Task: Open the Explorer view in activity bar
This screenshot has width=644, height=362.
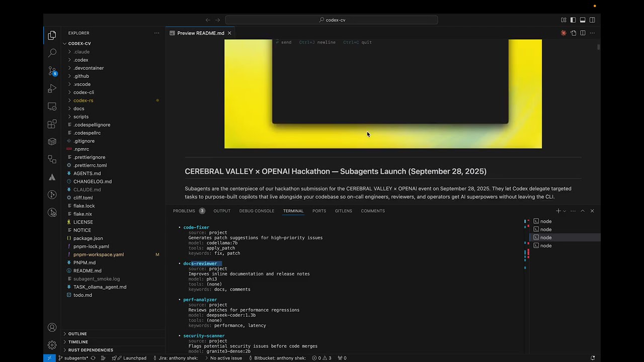Action: [52, 35]
